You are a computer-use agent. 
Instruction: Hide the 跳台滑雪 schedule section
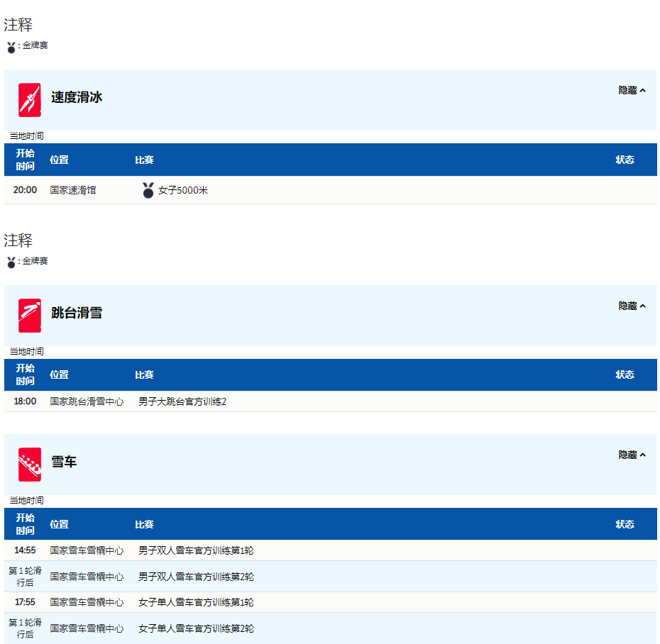(x=632, y=306)
